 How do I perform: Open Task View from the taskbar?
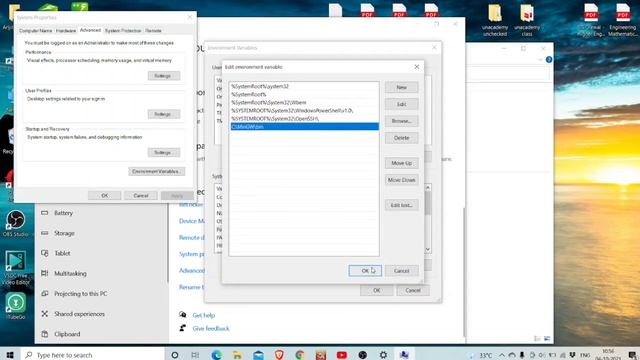(196, 355)
